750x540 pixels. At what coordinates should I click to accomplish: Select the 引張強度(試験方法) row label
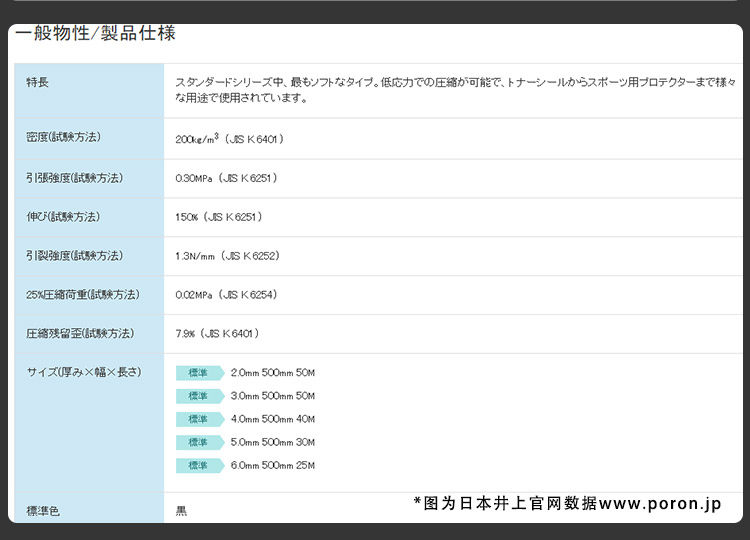coord(75,178)
